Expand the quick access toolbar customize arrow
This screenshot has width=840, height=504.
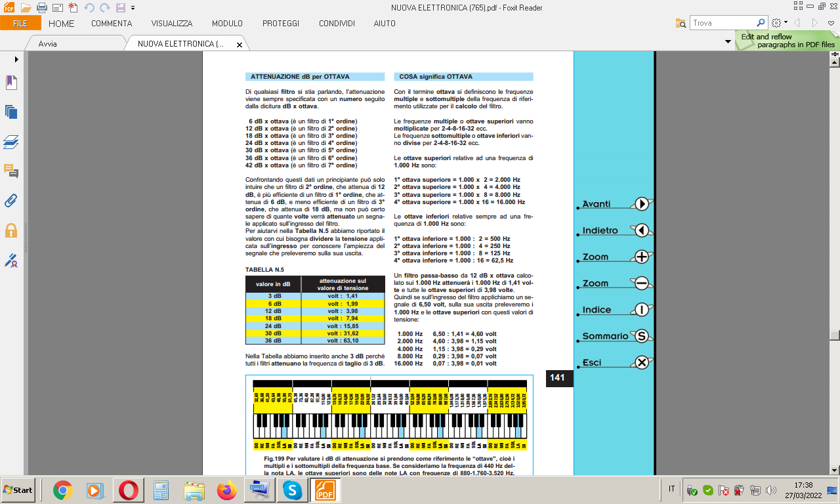[133, 8]
